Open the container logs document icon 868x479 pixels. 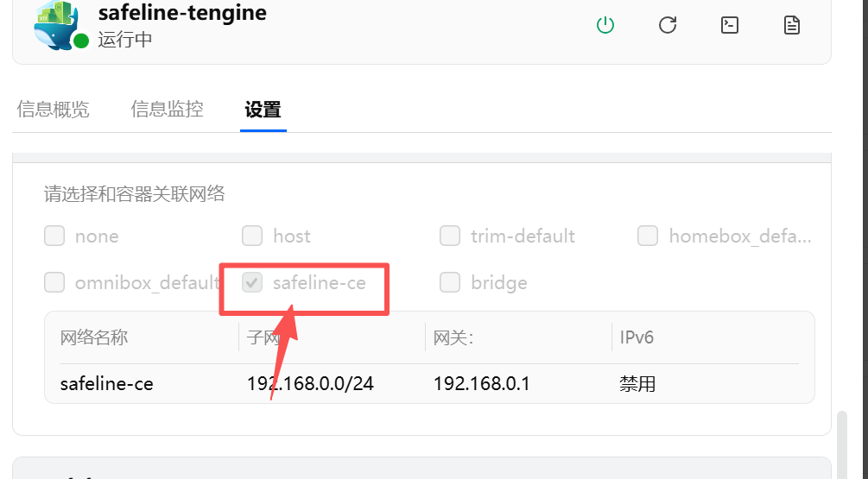click(792, 25)
